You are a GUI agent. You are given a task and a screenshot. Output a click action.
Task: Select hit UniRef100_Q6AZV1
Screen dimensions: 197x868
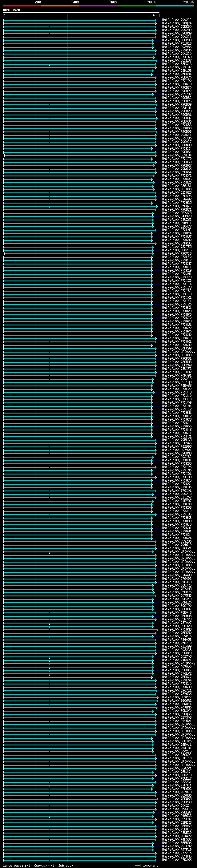tap(177, 769)
